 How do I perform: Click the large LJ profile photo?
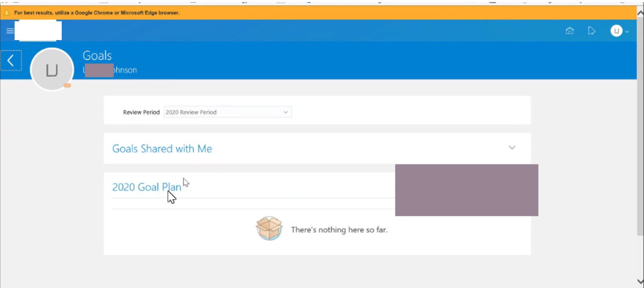pyautogui.click(x=52, y=69)
